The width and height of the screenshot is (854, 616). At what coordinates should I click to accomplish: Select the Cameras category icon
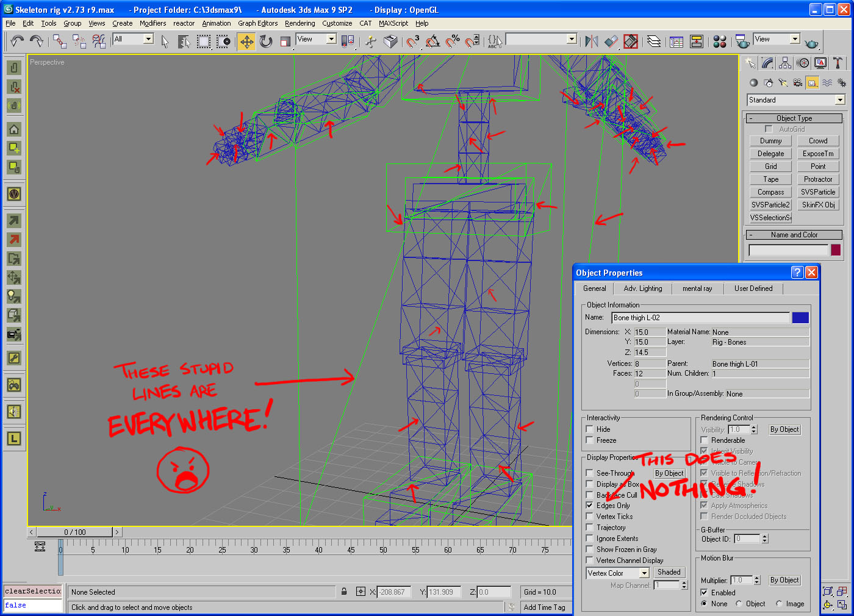tap(798, 83)
